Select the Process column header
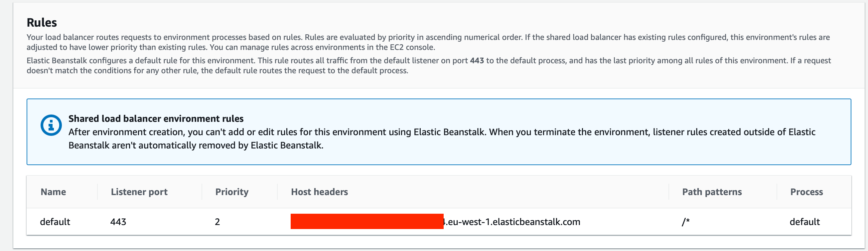The height and width of the screenshot is (251, 868). [806, 192]
